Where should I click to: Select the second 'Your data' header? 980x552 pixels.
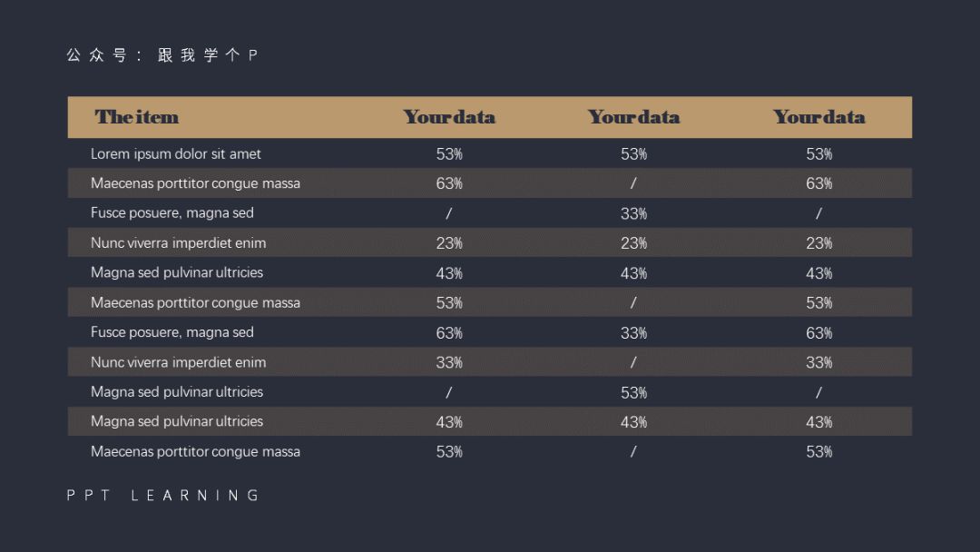633,117
